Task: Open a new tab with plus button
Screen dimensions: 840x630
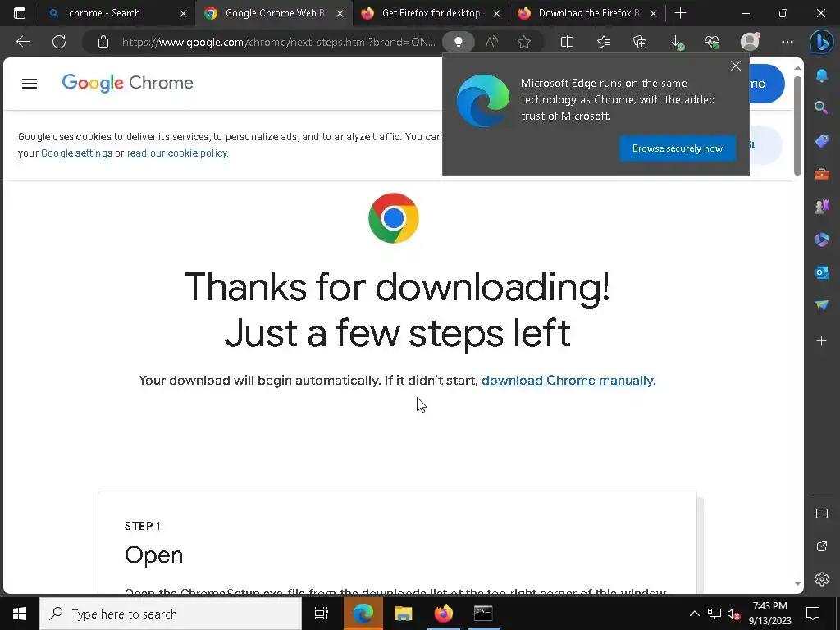Action: tap(680, 13)
